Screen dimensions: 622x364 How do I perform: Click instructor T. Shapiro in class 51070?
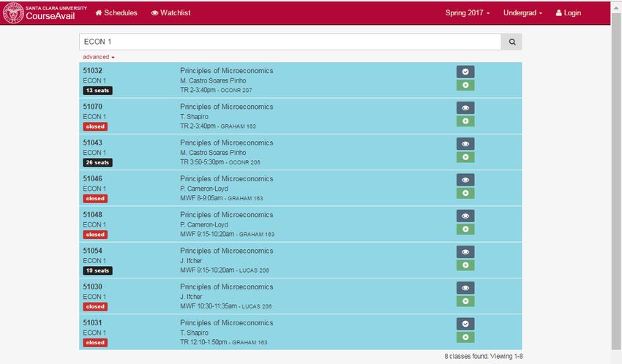click(194, 116)
